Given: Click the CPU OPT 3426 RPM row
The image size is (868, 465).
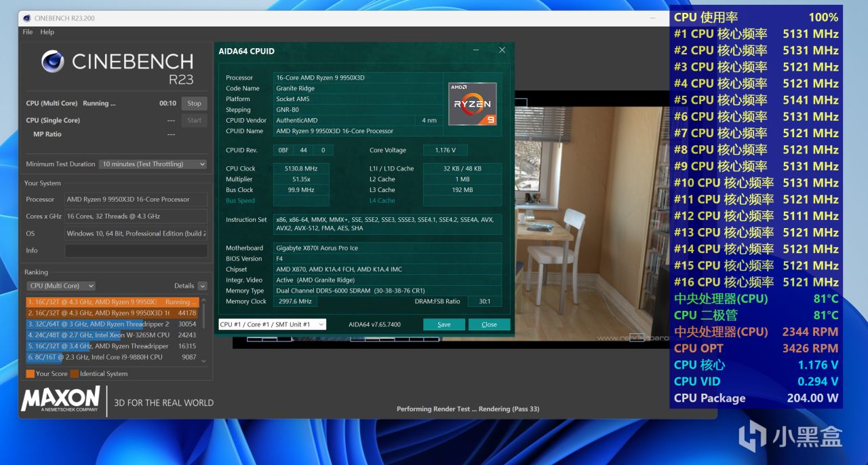Looking at the screenshot, I should (x=756, y=348).
